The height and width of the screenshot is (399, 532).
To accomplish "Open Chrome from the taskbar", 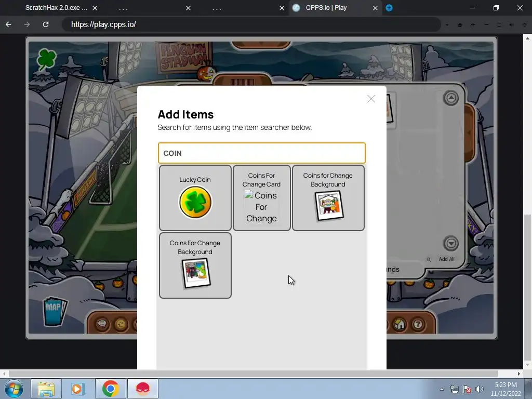I will tap(110, 389).
